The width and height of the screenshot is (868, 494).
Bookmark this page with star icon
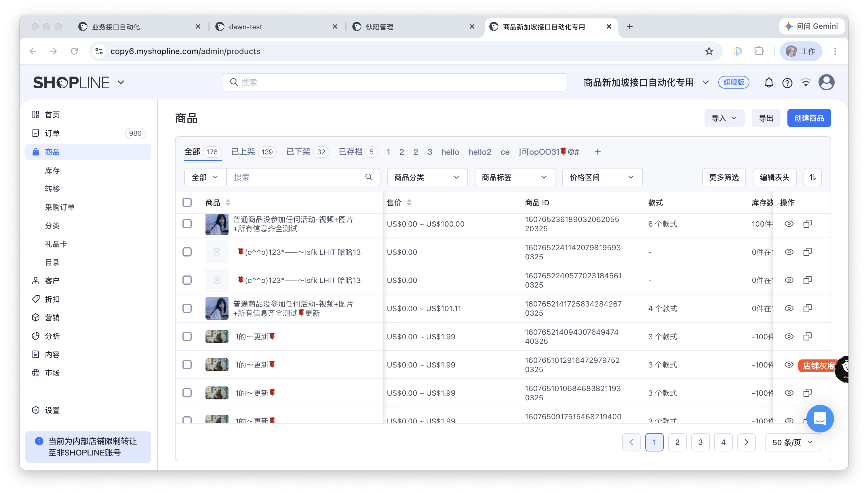709,51
